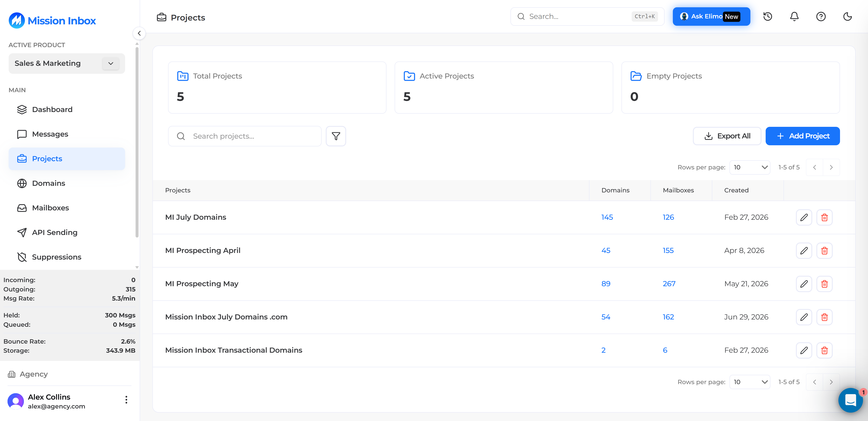This screenshot has width=868, height=421.
Task: Select the MI Prospecting May project name
Action: click(202, 284)
